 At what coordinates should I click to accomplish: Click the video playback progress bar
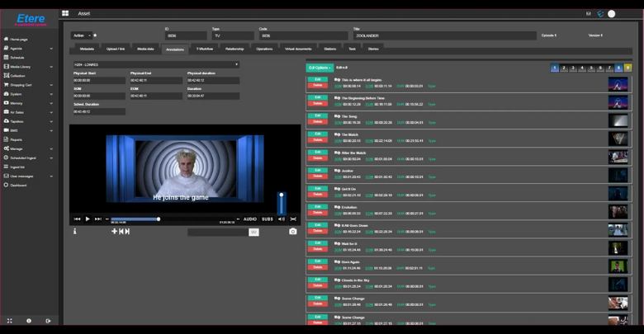(x=135, y=219)
